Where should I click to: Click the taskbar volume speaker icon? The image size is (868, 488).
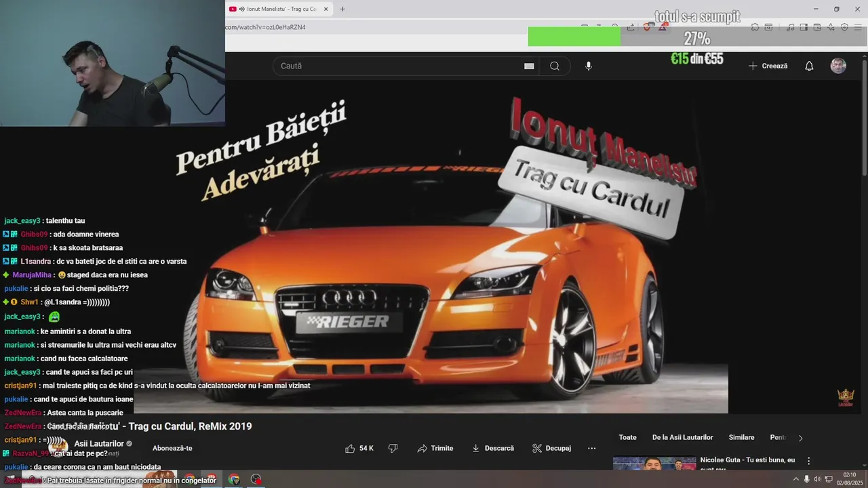point(817,479)
